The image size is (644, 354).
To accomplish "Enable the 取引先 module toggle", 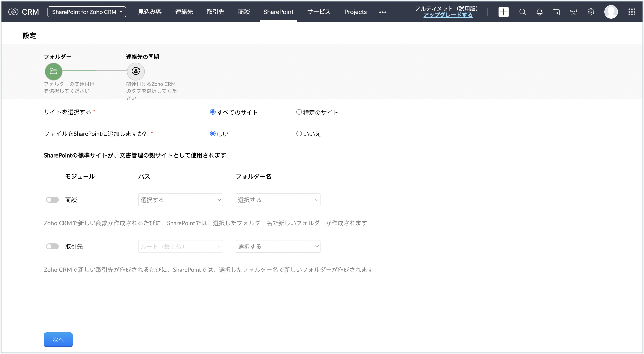I will pos(52,246).
